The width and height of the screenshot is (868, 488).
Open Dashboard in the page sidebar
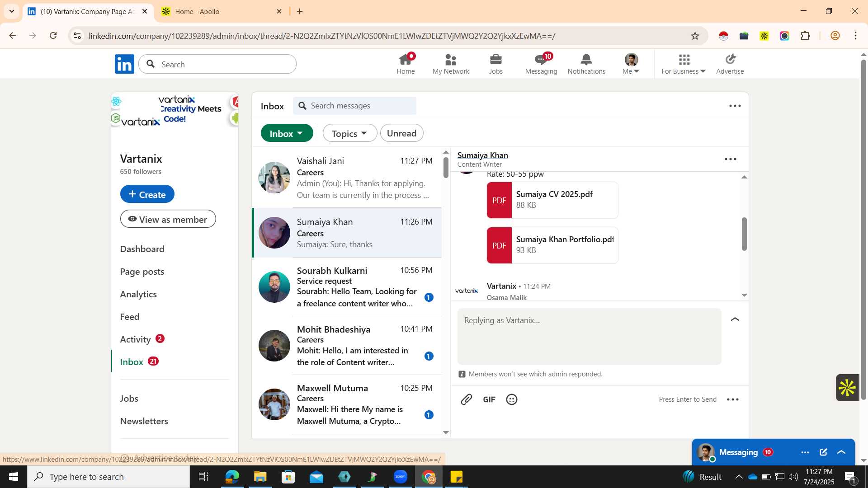tap(142, 249)
